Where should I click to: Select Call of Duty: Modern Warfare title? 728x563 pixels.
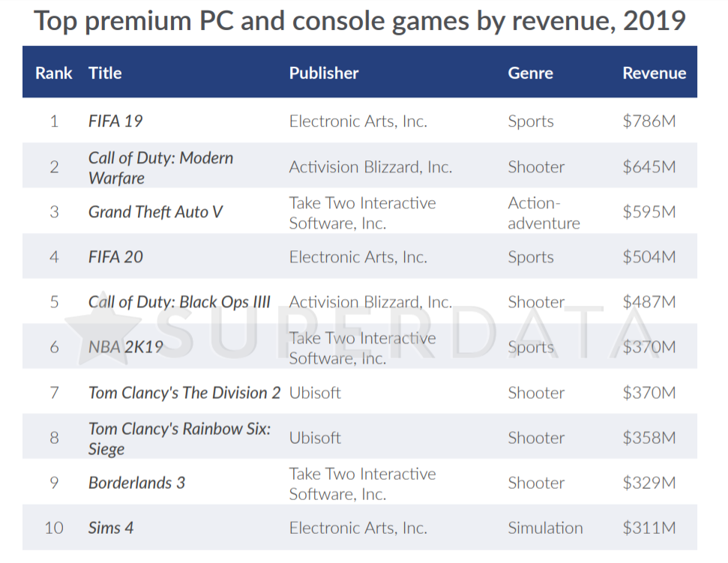(160, 168)
